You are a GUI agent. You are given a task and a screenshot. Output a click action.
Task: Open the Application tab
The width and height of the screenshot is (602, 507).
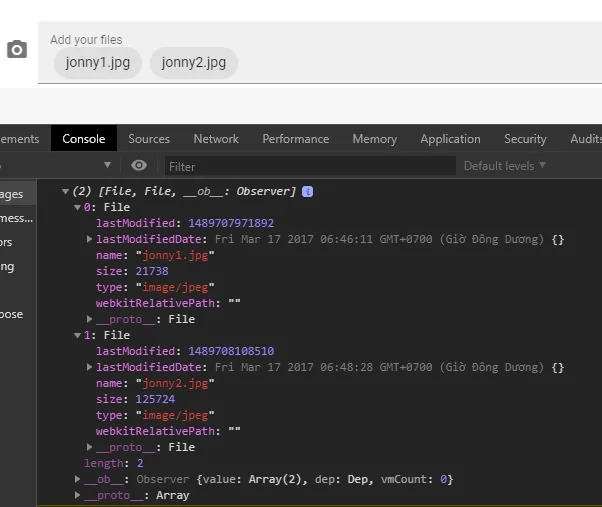click(x=450, y=139)
